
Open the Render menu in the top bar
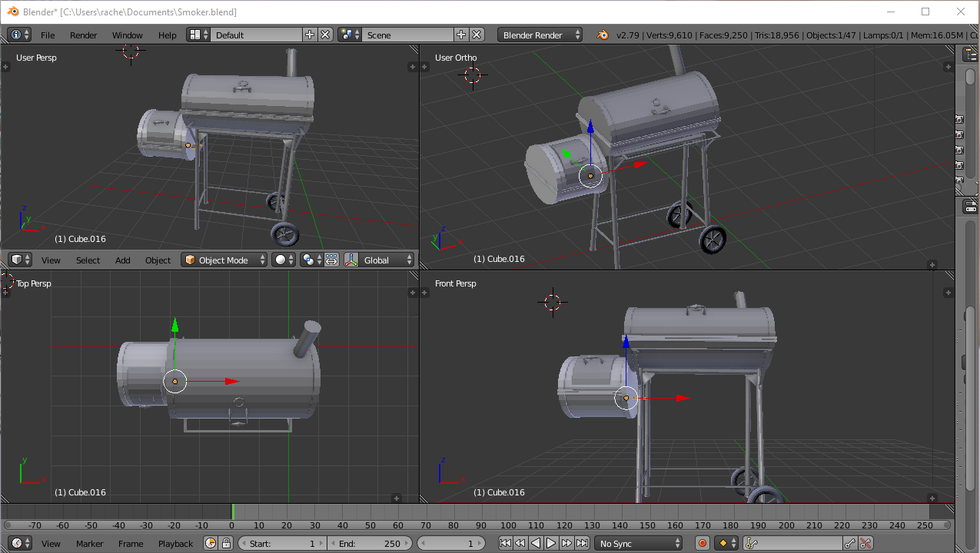(83, 35)
